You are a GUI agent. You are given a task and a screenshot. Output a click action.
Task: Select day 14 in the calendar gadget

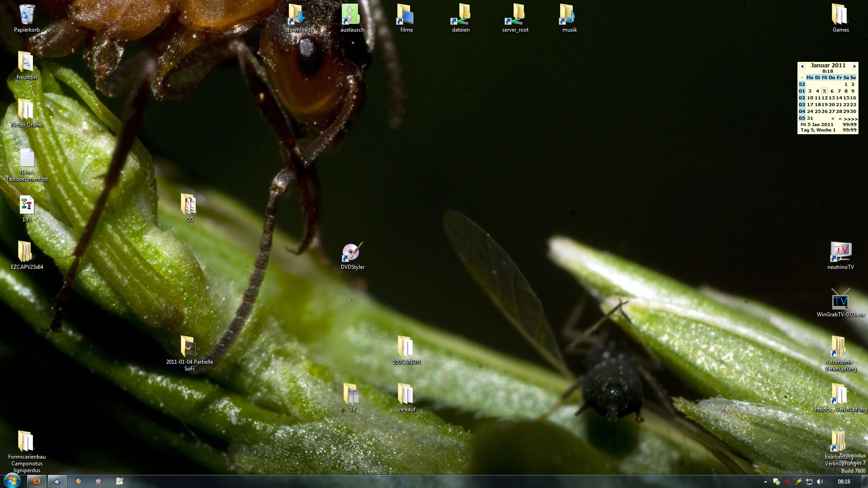(x=839, y=98)
